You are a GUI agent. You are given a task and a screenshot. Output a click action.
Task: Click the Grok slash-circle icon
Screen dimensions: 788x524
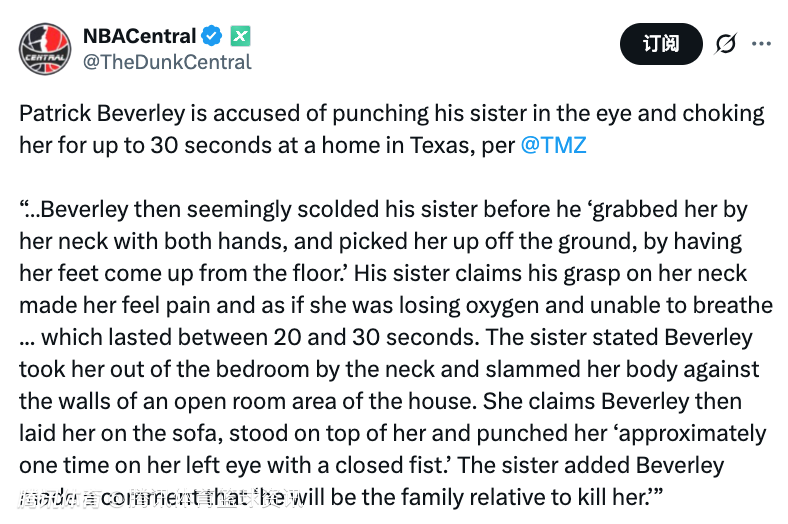click(725, 44)
